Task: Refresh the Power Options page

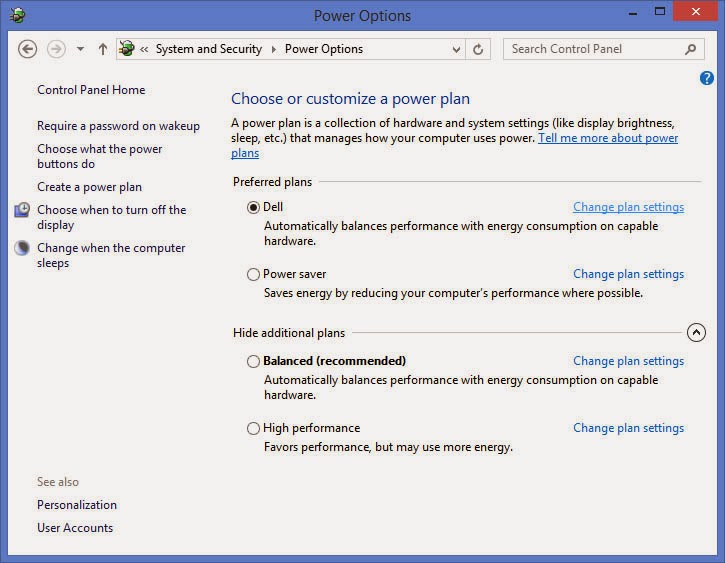Action: 478,49
